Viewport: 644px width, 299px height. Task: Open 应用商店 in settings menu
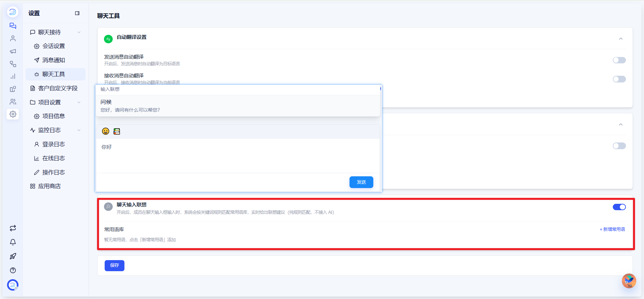(x=55, y=186)
